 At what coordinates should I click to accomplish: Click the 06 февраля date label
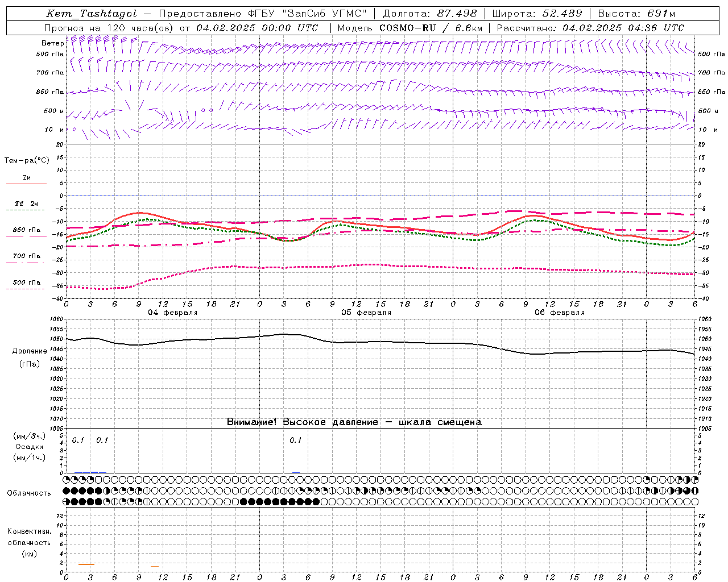tap(560, 313)
